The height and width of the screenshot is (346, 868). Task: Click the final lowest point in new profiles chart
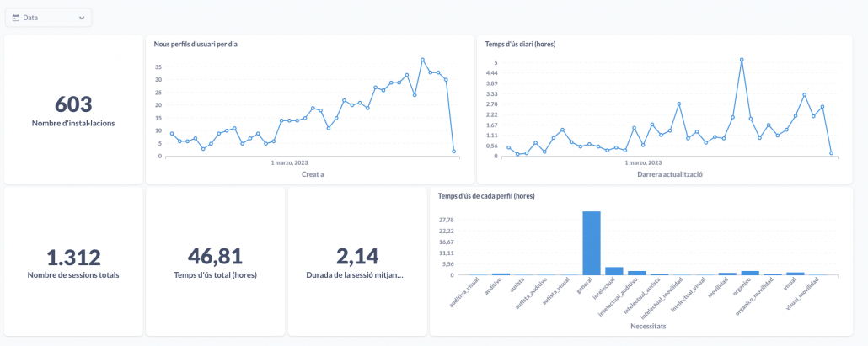(454, 152)
